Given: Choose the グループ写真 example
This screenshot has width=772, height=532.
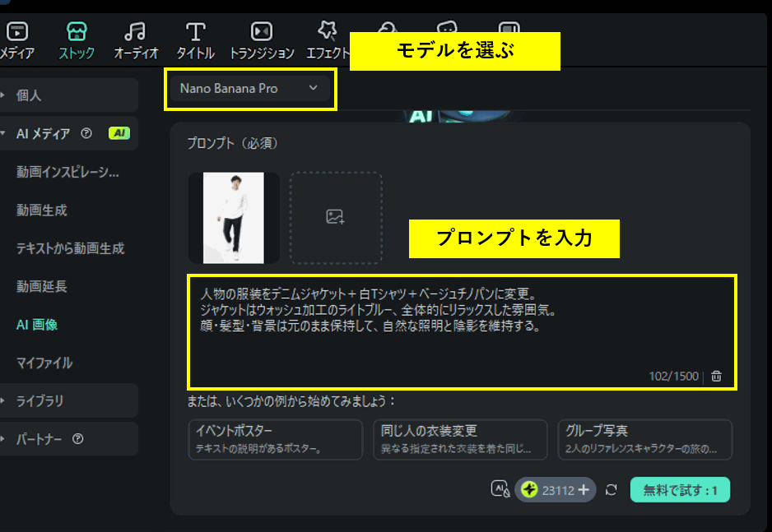Looking at the screenshot, I should [x=645, y=440].
